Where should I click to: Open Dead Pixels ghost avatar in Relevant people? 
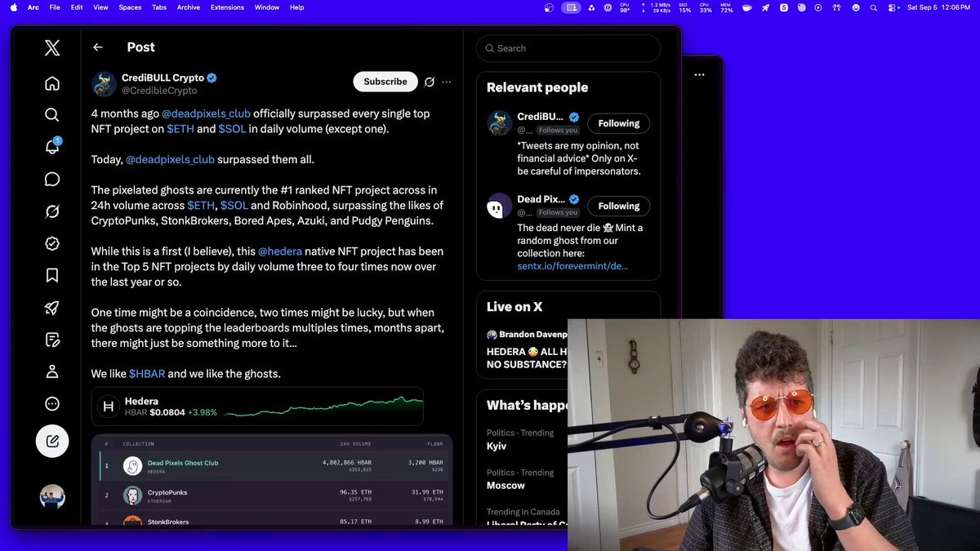tap(500, 206)
